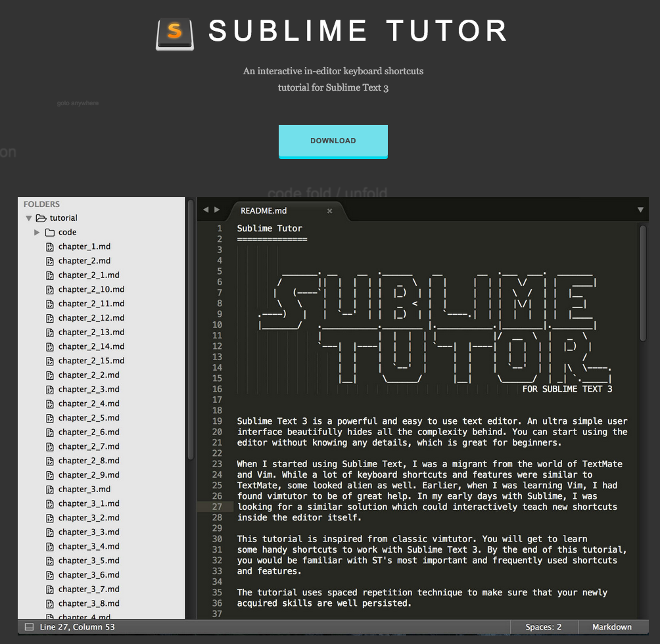Click line number 27 in gutter
660x644 pixels.
pyautogui.click(x=217, y=507)
